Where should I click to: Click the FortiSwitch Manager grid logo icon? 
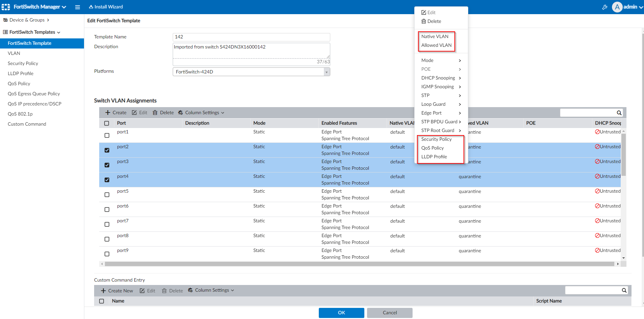tap(6, 7)
